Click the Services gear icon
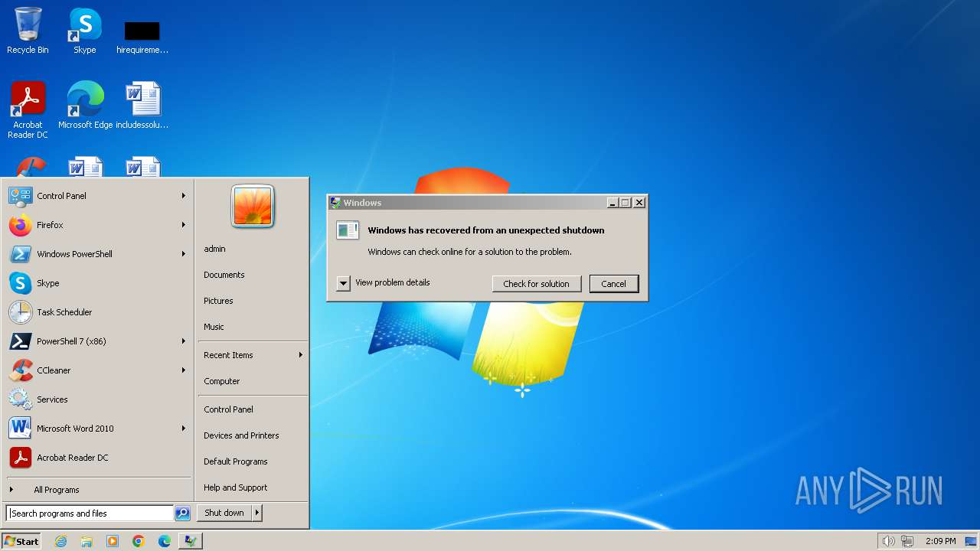The height and width of the screenshot is (551, 980). (x=20, y=399)
